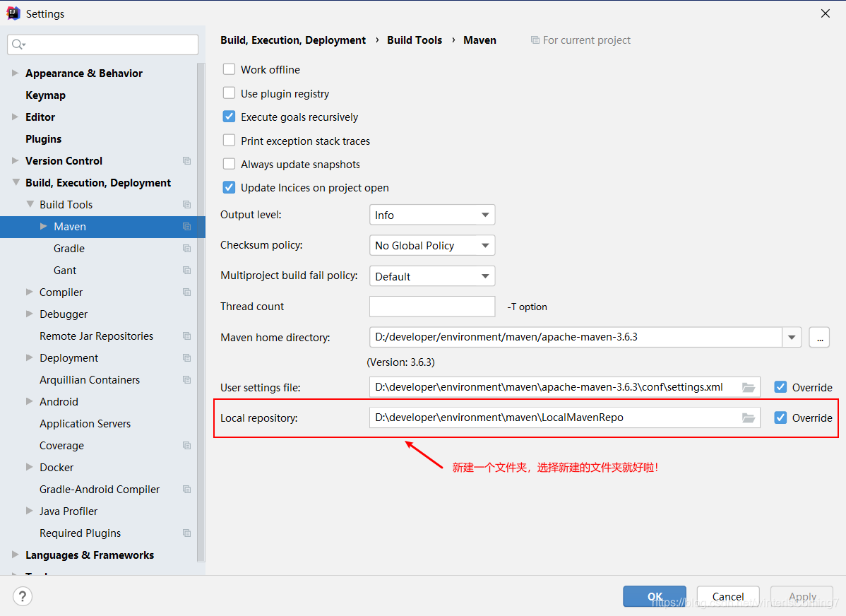Click the search magnifier icon

click(18, 45)
